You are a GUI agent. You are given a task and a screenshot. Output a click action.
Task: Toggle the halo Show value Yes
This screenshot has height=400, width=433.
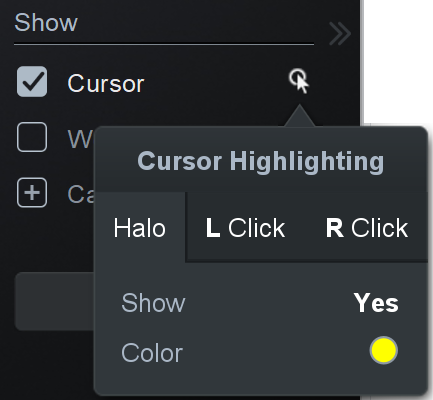point(376,303)
